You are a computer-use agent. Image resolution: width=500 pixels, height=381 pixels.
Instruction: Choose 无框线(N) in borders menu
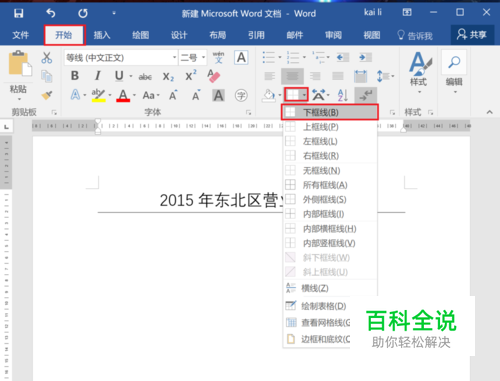[x=330, y=171]
